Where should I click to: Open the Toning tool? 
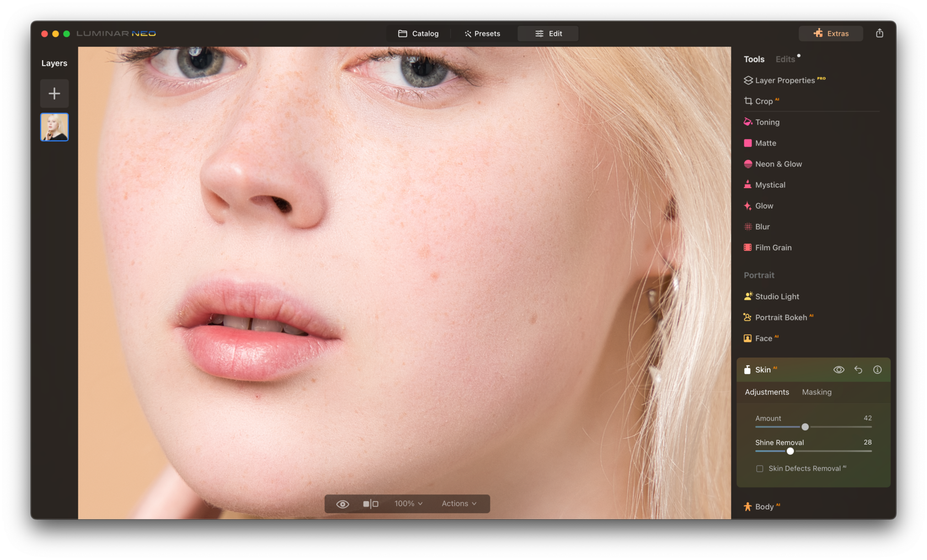767,122
